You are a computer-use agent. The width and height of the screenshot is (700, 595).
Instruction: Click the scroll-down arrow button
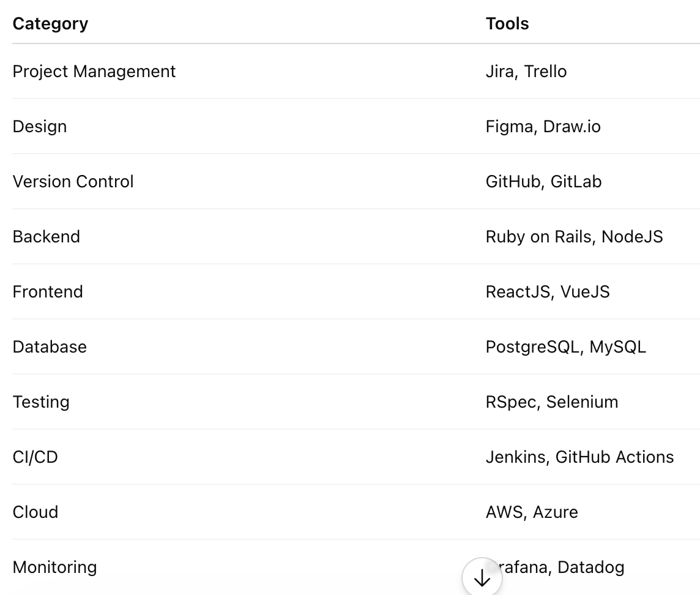482,578
